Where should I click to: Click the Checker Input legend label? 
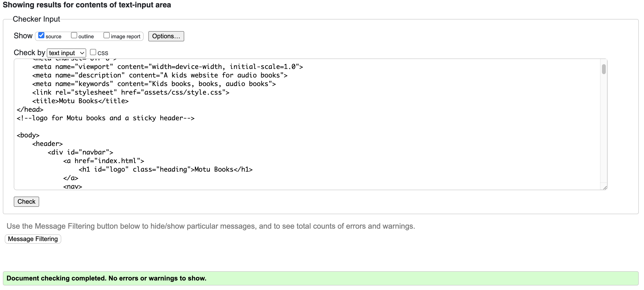[x=36, y=19]
